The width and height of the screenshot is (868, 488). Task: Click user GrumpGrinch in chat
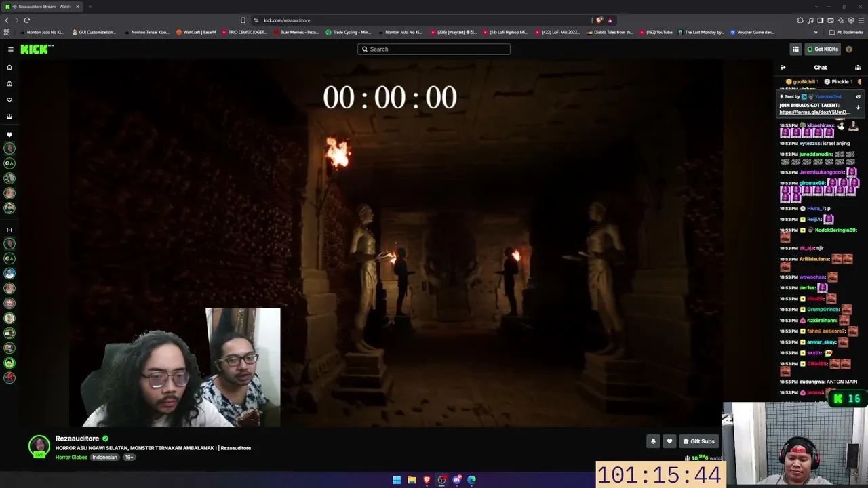pos(823,310)
